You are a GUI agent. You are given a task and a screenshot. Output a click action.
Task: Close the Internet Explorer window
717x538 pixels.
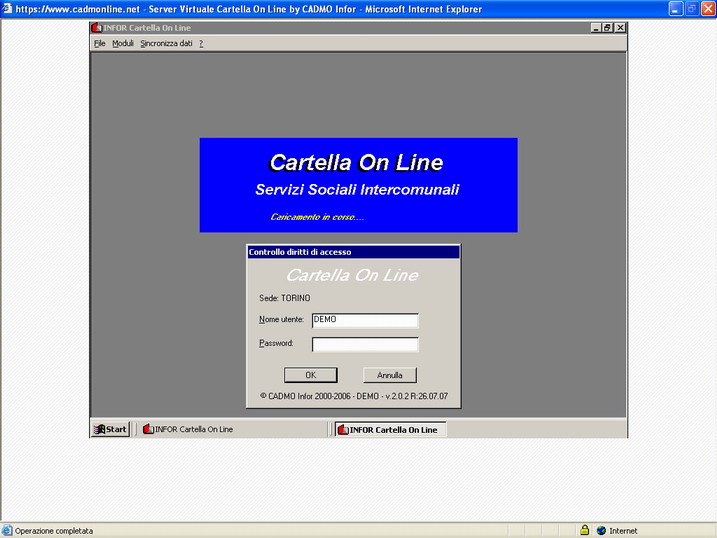708,9
